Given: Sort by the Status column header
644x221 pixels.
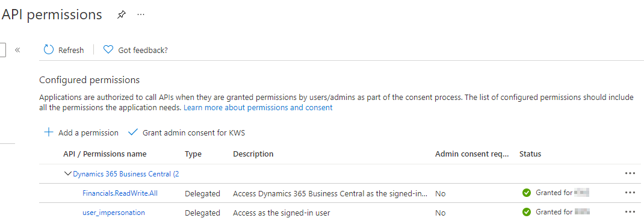Looking at the screenshot, I should pos(530,154).
